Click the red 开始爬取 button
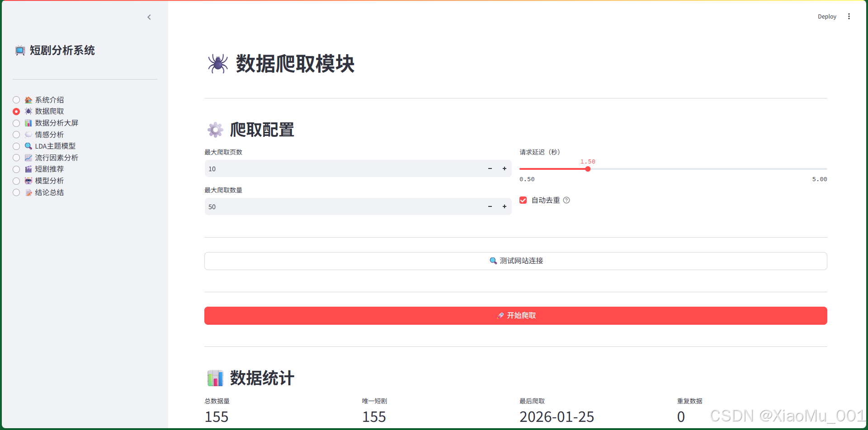868x430 pixels. click(x=516, y=316)
